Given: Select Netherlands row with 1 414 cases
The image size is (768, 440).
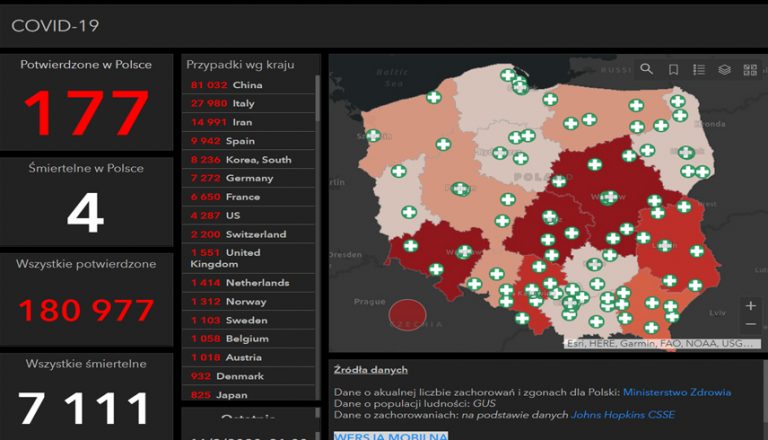Looking at the screenshot, I should coord(249,283).
